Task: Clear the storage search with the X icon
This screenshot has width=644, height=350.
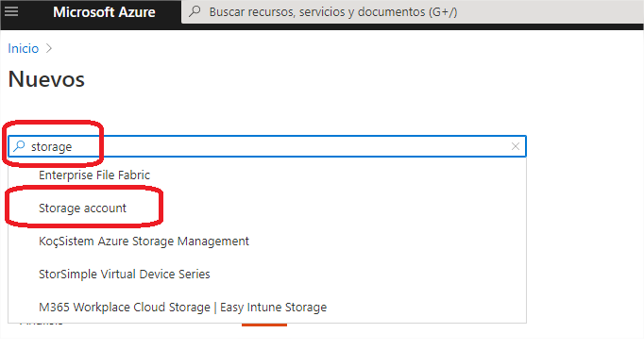Action: pos(516,146)
